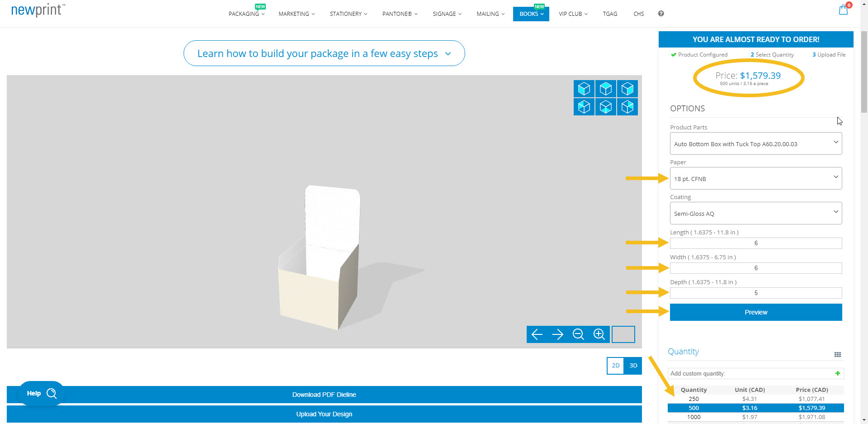Screen dimensions: 868x424
Task: Click Download PDF Dieline
Action: point(324,395)
